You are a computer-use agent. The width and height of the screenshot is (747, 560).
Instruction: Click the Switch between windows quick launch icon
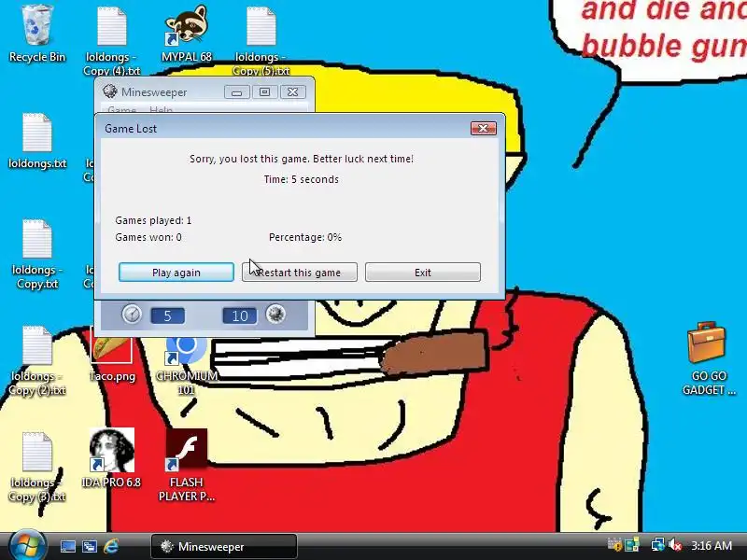(89, 547)
